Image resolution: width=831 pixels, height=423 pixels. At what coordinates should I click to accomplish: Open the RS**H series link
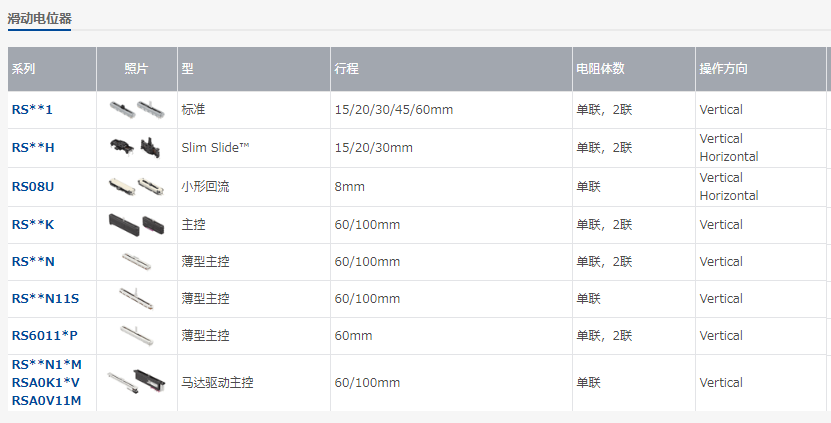point(33,148)
